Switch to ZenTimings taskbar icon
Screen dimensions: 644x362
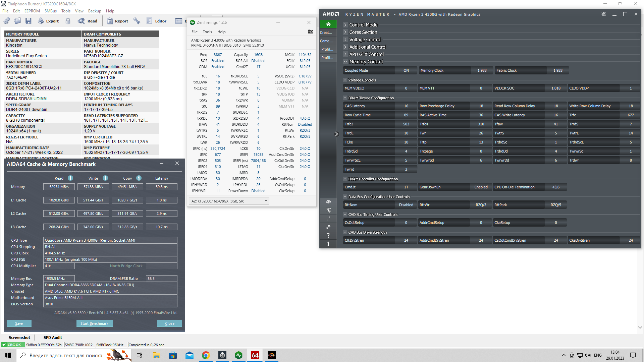(239, 355)
